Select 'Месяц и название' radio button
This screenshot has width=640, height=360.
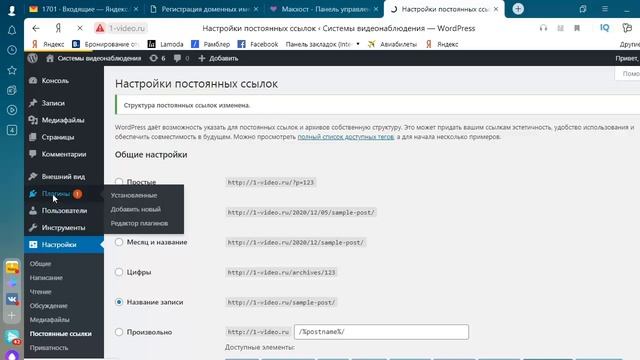pyautogui.click(x=119, y=242)
